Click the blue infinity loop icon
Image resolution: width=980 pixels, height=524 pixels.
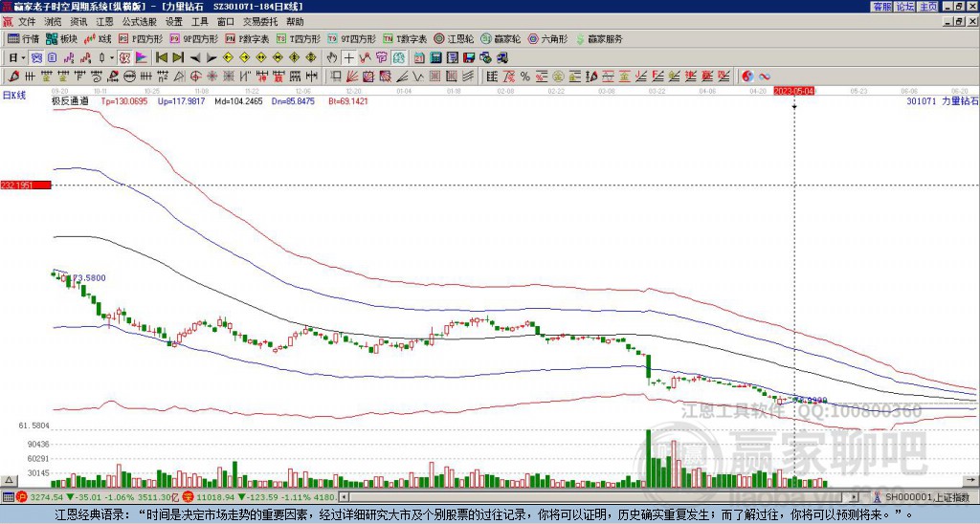click(765, 76)
